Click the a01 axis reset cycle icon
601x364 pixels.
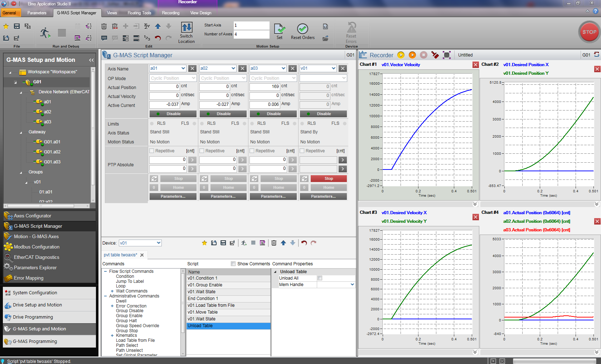coord(154,178)
